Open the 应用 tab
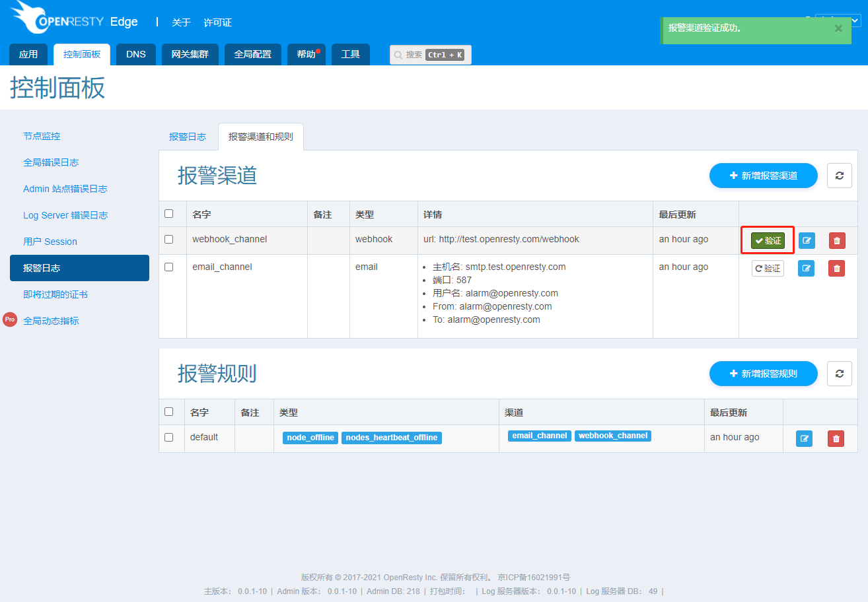The image size is (868, 602). (28, 54)
